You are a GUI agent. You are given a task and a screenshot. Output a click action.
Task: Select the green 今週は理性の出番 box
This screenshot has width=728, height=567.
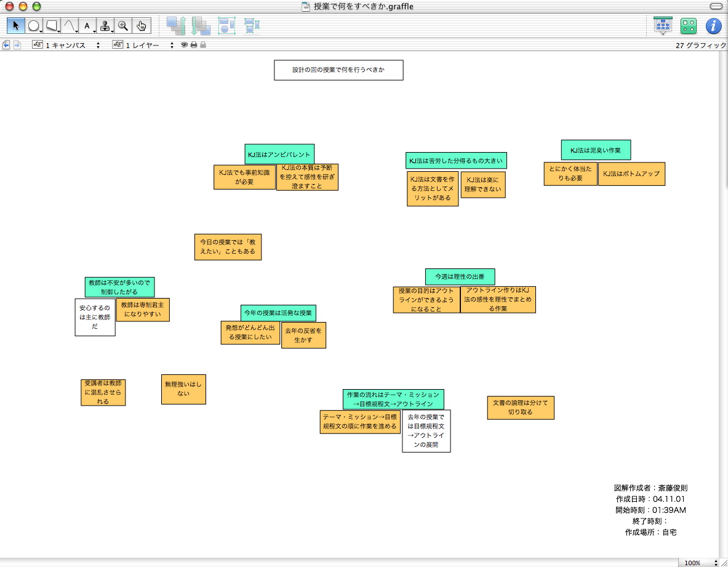click(x=460, y=277)
